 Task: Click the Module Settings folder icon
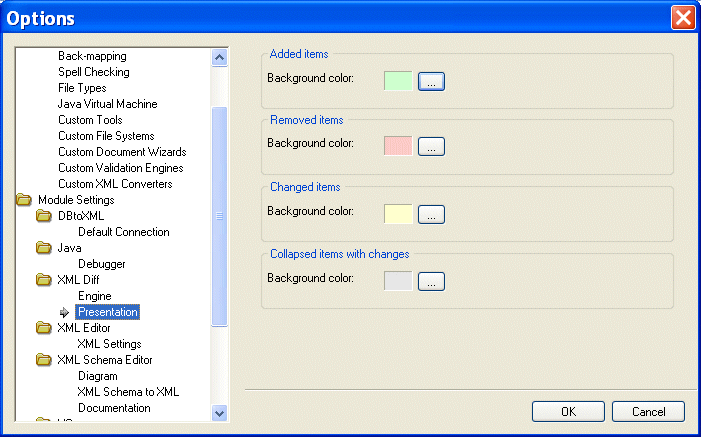click(24, 200)
